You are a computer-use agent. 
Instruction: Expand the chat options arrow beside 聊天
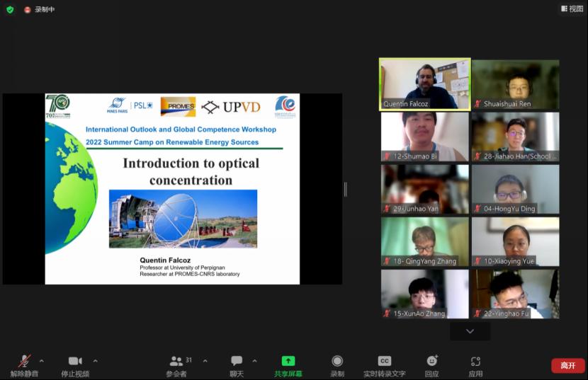point(254,361)
